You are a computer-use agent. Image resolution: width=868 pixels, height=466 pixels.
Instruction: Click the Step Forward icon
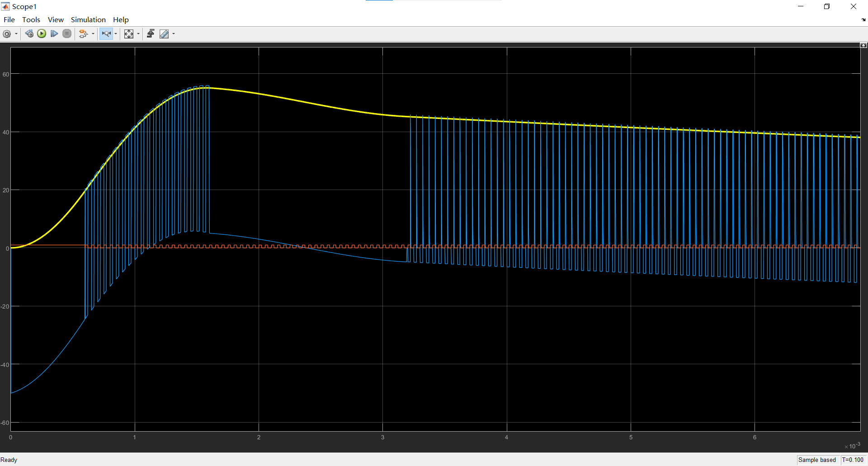tap(54, 34)
